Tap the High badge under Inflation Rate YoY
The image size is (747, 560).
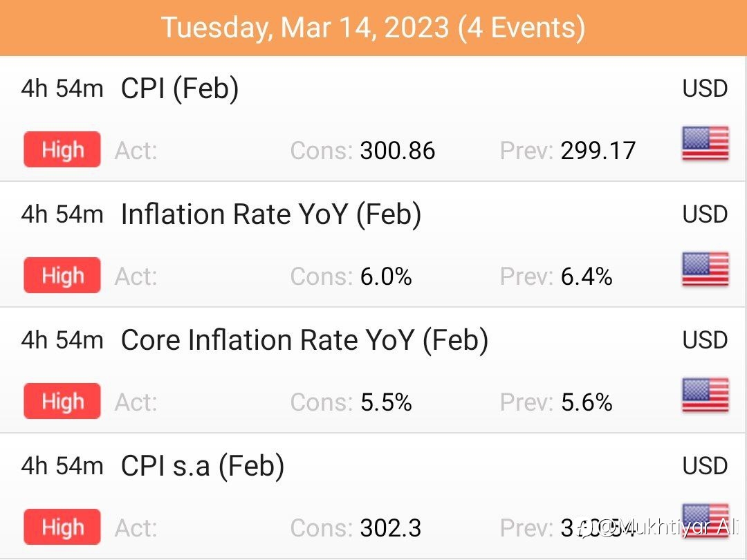coord(62,275)
